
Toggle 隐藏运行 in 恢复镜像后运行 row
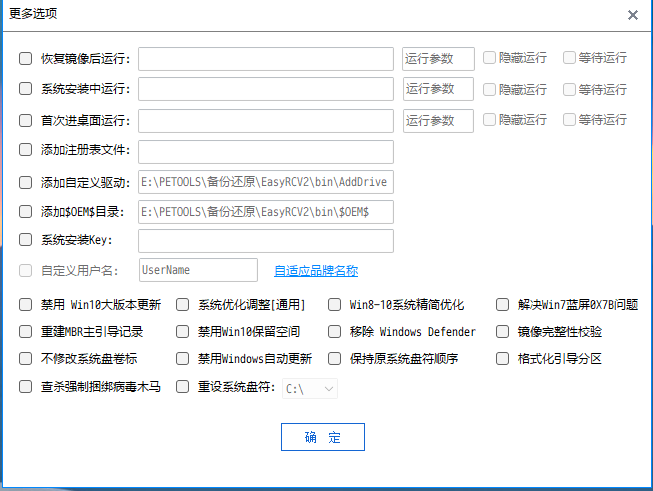click(x=489, y=57)
